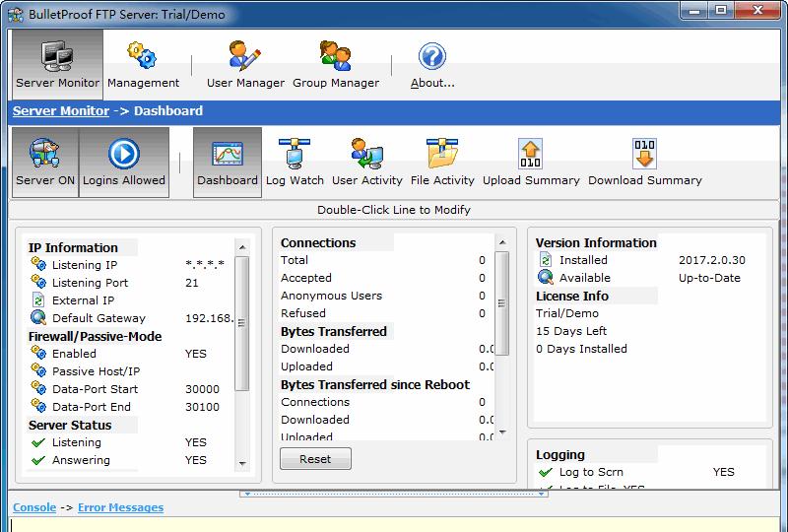The width and height of the screenshot is (788, 532).
Task: Open the Upload Summary view
Action: 531,162
